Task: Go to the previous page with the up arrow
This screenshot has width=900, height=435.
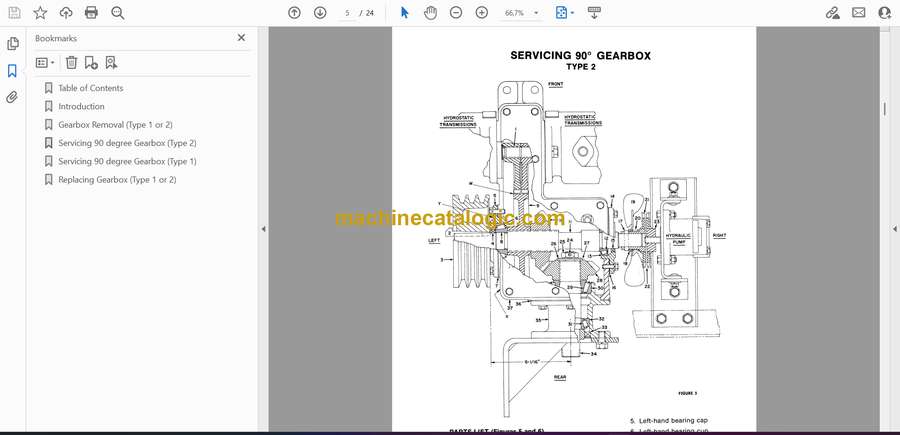Action: 294,13
